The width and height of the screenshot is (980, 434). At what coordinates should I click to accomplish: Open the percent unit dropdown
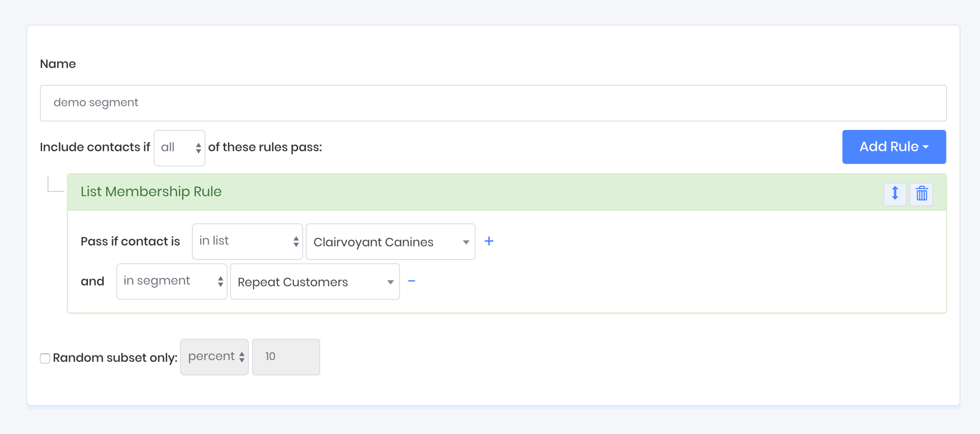214,357
